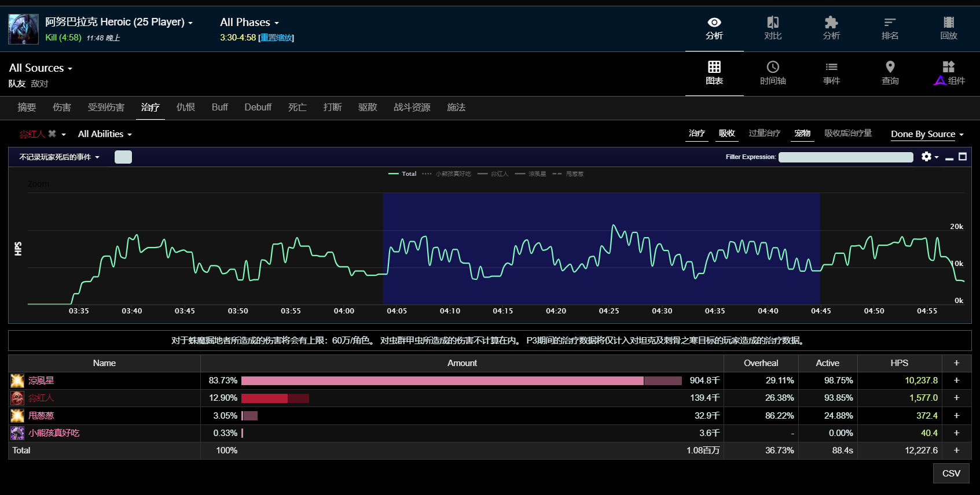Open the Done By Source dropdown
Image resolution: width=980 pixels, height=495 pixels.
[927, 134]
